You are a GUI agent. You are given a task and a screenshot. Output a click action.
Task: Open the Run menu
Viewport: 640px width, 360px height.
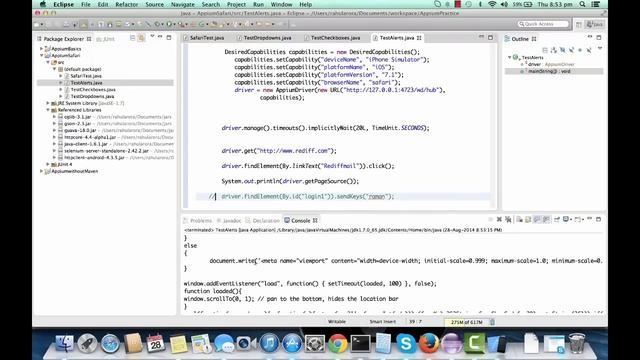tap(258, 4)
